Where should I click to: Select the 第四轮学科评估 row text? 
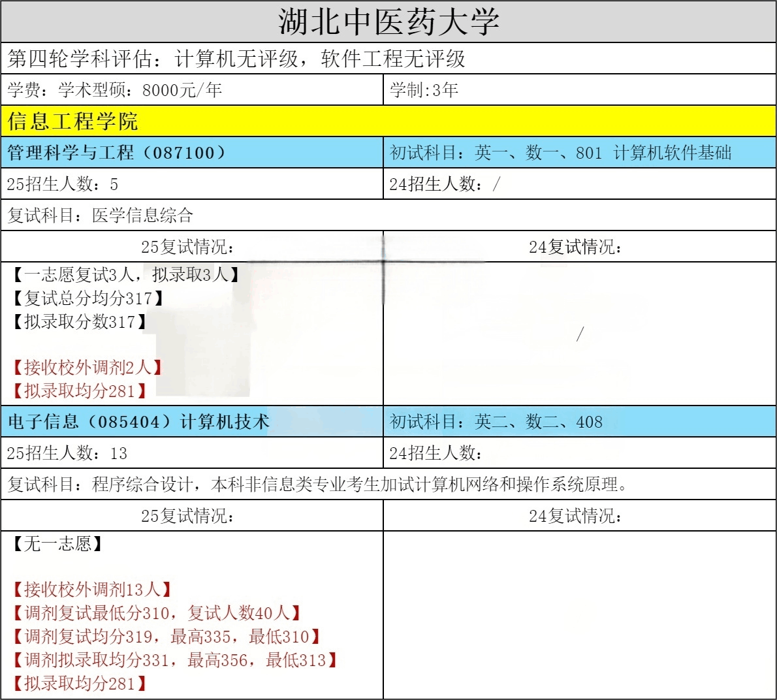[x=236, y=59]
